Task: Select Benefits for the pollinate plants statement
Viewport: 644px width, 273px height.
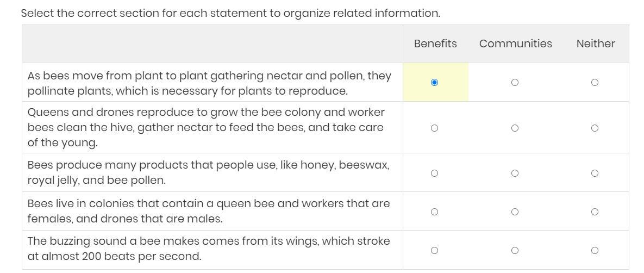Action: 434,82
